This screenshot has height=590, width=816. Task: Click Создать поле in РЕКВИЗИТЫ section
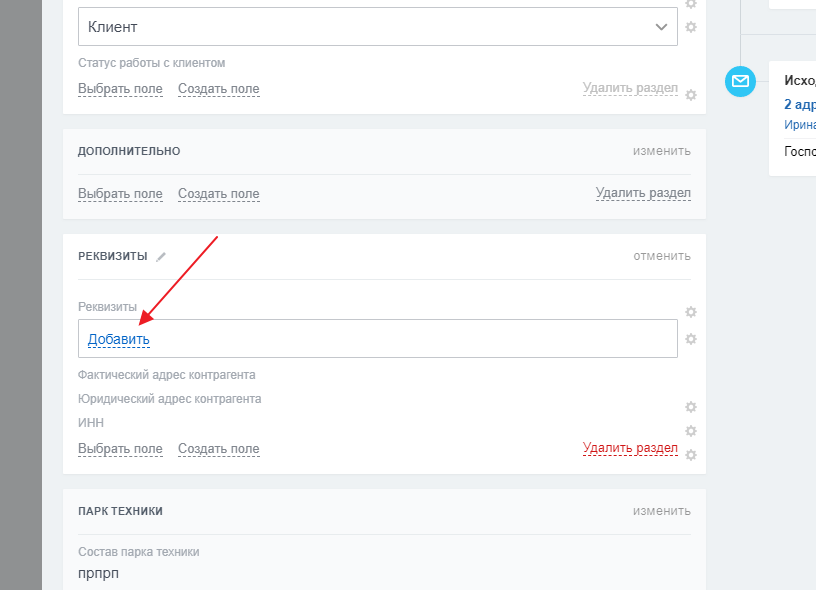coord(218,449)
